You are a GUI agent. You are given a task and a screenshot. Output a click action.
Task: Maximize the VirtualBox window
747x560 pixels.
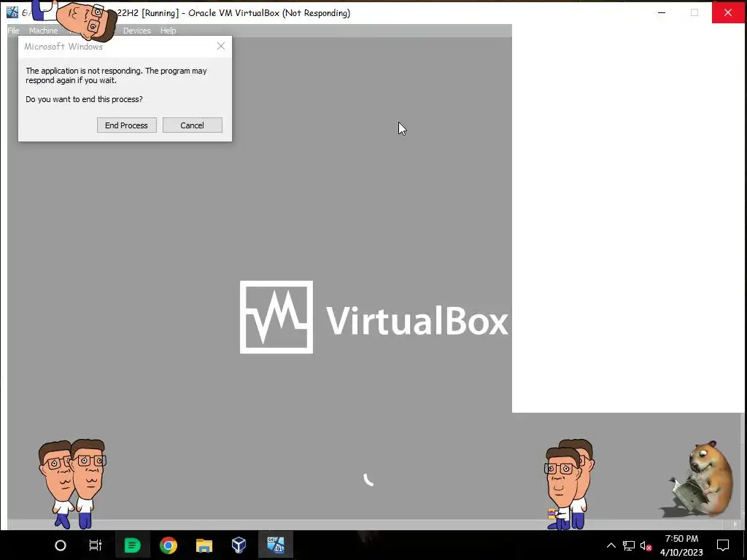[x=694, y=13]
